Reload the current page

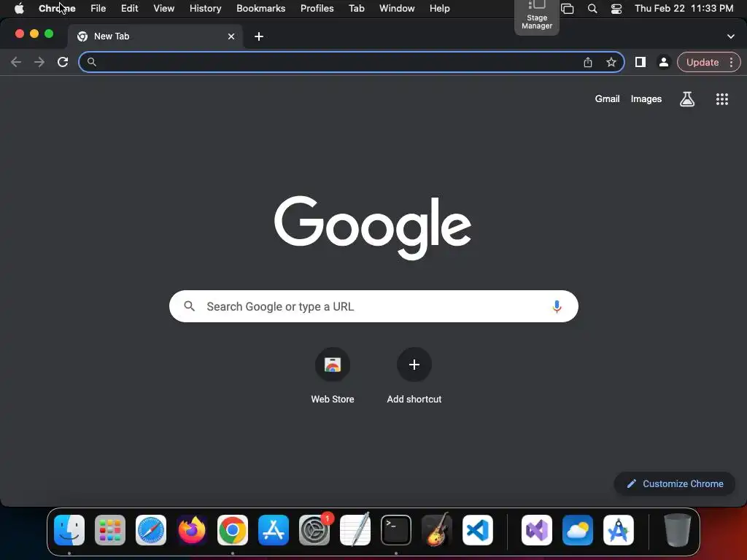tap(63, 62)
